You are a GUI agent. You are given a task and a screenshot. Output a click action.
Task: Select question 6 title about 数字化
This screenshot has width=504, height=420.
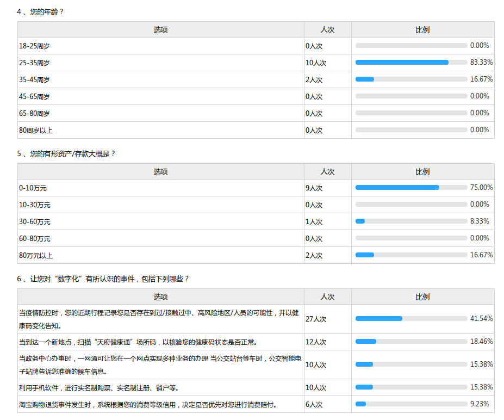103,279
